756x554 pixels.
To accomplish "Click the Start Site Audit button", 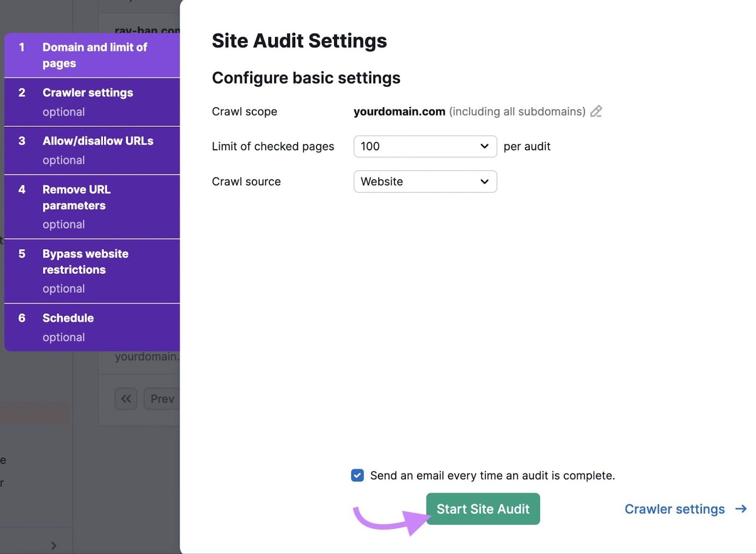I will pyautogui.click(x=483, y=509).
